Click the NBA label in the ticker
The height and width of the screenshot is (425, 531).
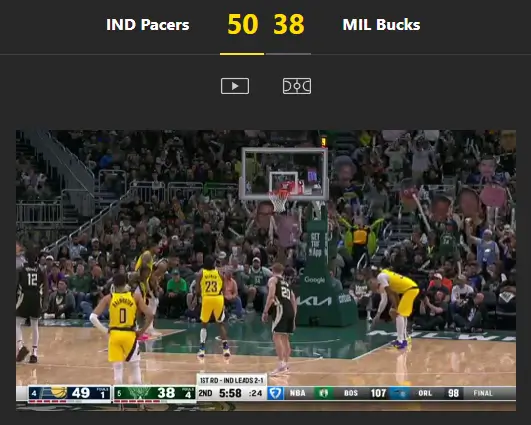point(298,393)
